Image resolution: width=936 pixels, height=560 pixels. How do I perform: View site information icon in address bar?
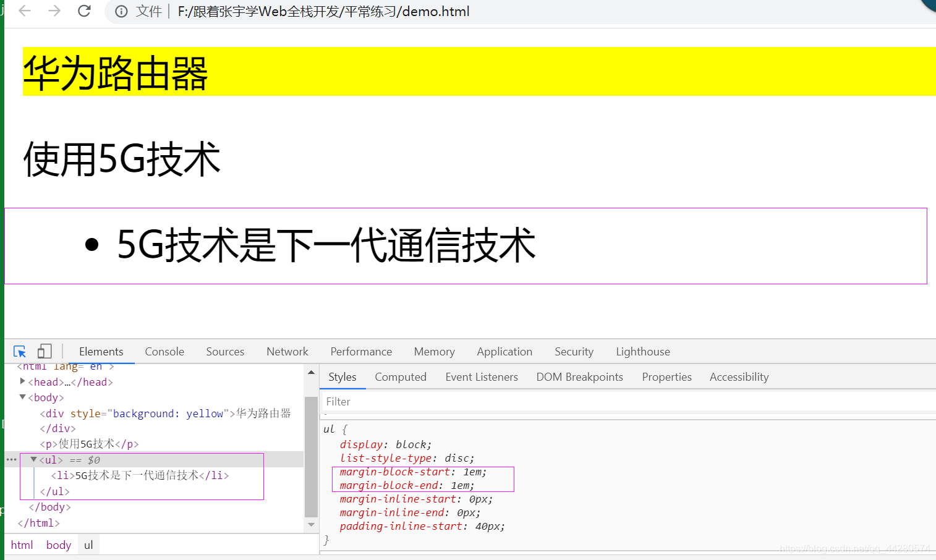(x=121, y=11)
